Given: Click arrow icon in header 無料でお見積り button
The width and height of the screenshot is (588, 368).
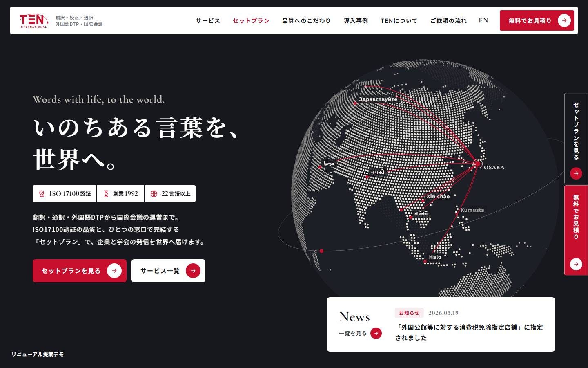Looking at the screenshot, I should pyautogui.click(x=564, y=20).
